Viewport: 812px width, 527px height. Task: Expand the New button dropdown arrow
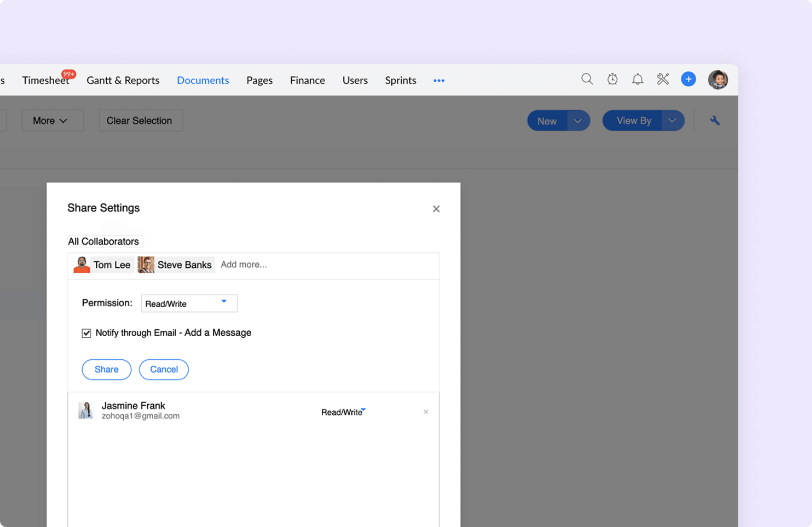(578, 121)
